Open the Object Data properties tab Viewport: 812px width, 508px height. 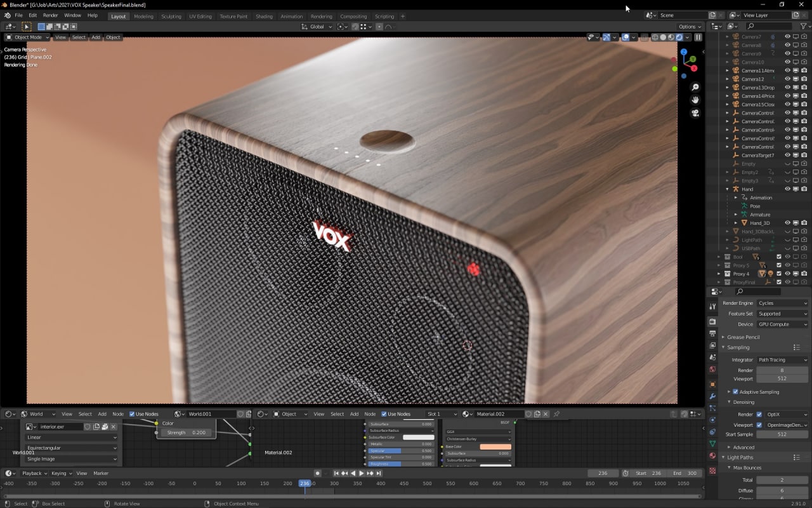[x=712, y=443]
